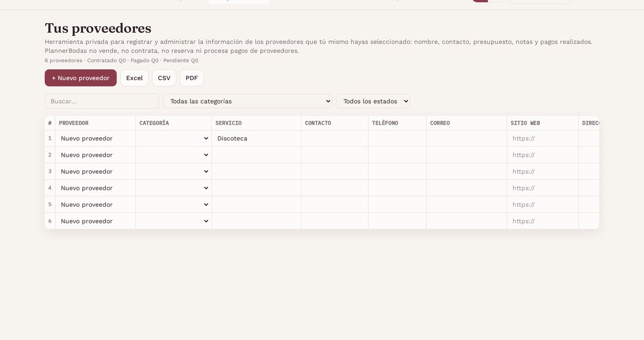
Task: Click the Servicio cell in row 3
Action: (257, 172)
